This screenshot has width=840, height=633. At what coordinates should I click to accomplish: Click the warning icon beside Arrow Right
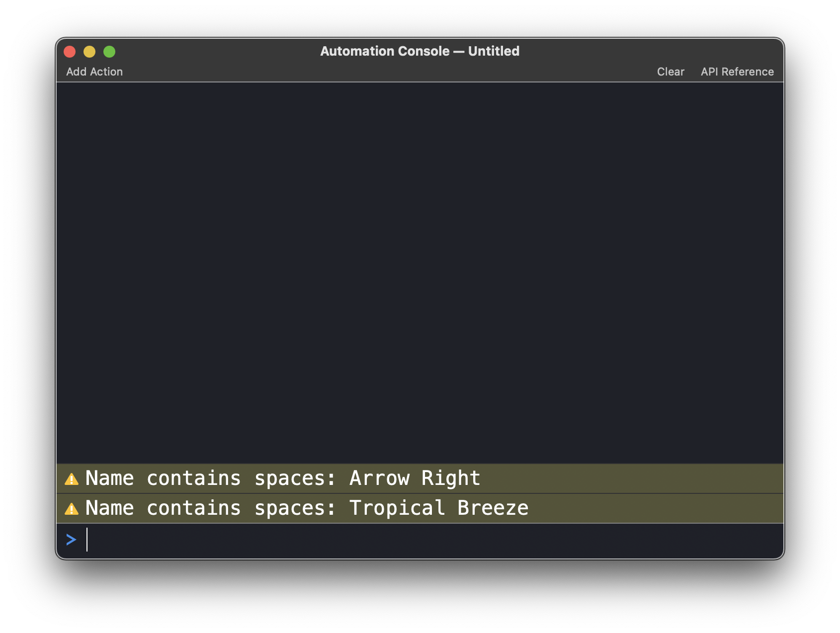tap(72, 479)
